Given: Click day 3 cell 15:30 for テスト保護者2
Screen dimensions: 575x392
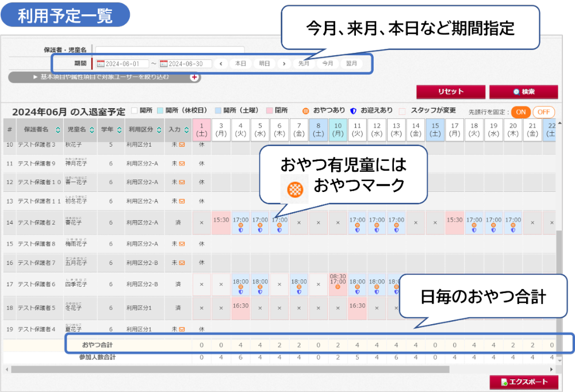Looking at the screenshot, I should (221, 223).
